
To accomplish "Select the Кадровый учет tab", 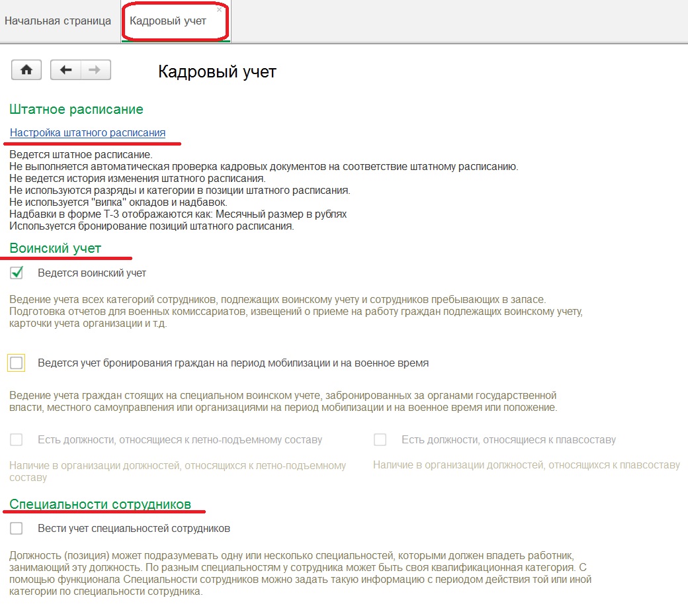I will click(x=168, y=21).
